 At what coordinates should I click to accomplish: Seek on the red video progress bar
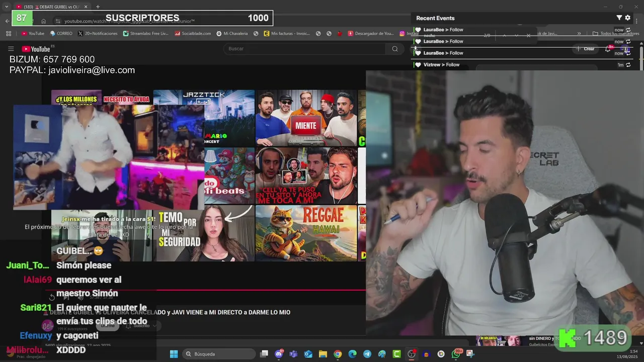206,290
